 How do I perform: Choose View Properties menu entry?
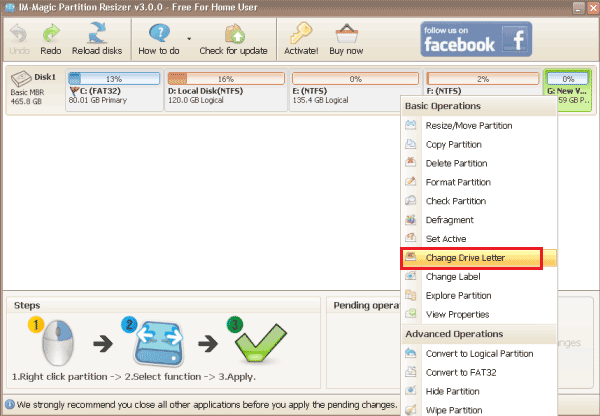479,314
